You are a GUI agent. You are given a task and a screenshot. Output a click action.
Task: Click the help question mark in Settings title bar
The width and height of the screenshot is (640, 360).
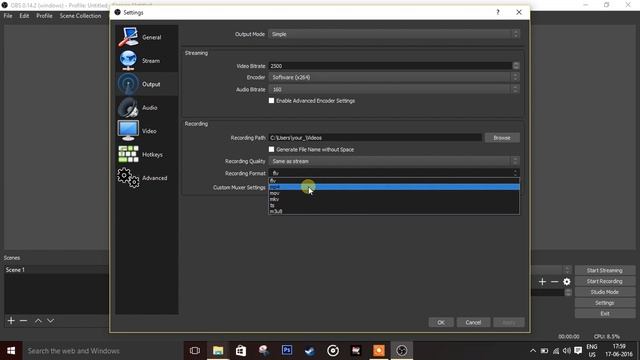(498, 12)
